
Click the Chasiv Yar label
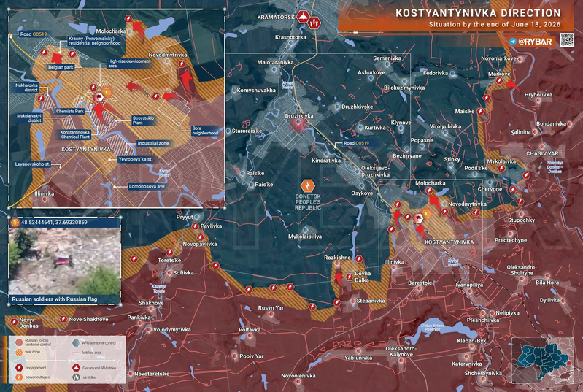[x=542, y=153]
